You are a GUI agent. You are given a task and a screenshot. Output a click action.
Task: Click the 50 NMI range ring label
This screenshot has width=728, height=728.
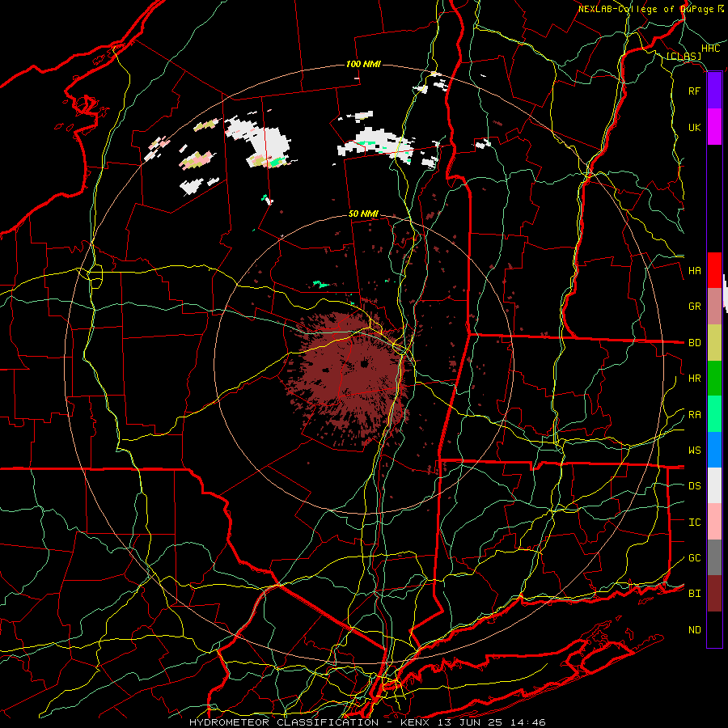coord(363,214)
